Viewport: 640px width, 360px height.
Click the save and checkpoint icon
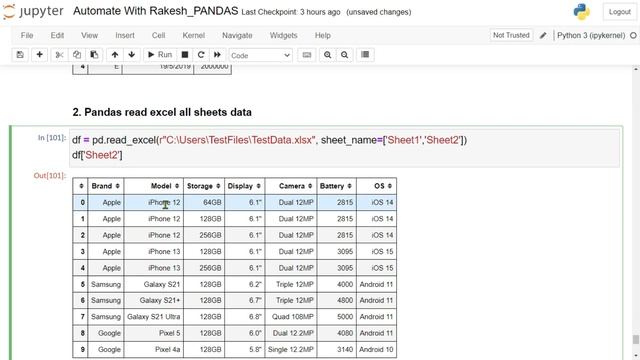(x=20, y=55)
